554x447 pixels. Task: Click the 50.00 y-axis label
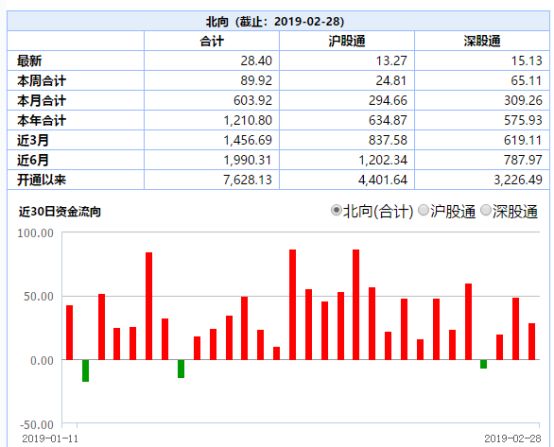39,296
